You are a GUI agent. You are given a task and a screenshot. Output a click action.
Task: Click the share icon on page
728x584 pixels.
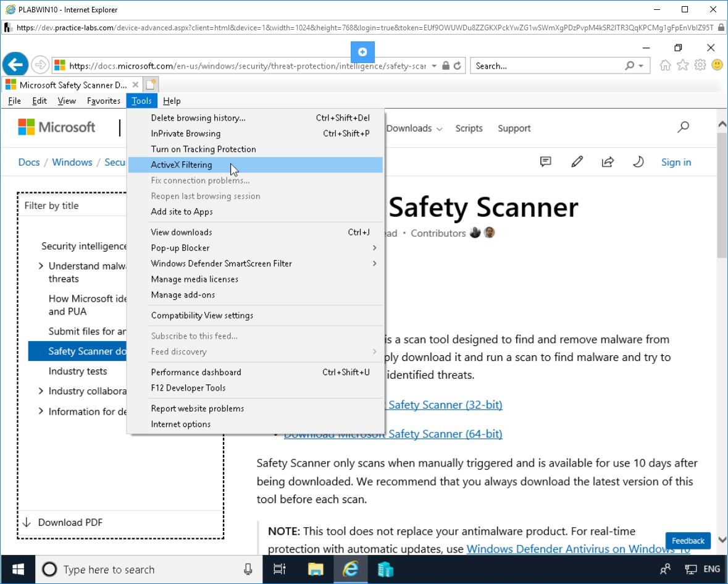pos(608,162)
